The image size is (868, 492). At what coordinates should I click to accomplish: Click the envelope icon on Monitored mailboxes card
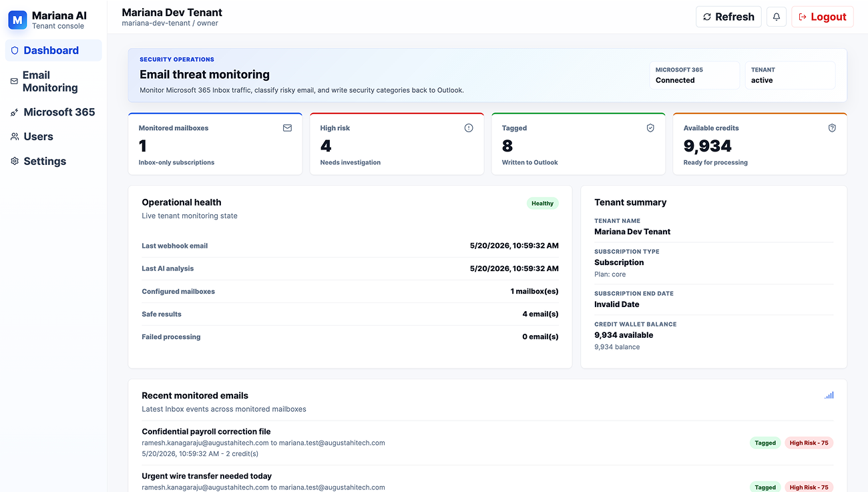coord(287,128)
